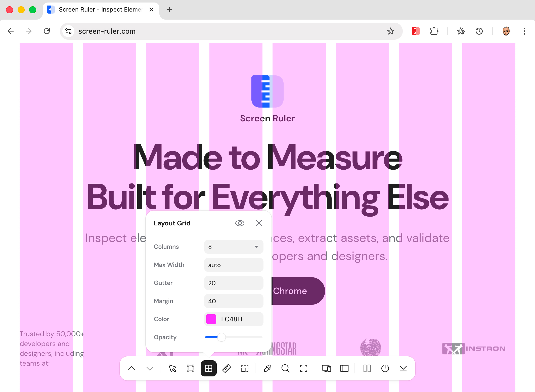Click the Layout Grid panel title
The image size is (535, 392).
pyautogui.click(x=172, y=223)
